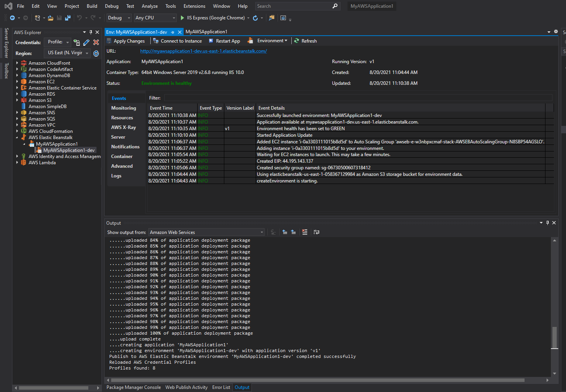Switch to the MyAWSApplication1 document tab
The height and width of the screenshot is (392, 566).
pos(206,32)
